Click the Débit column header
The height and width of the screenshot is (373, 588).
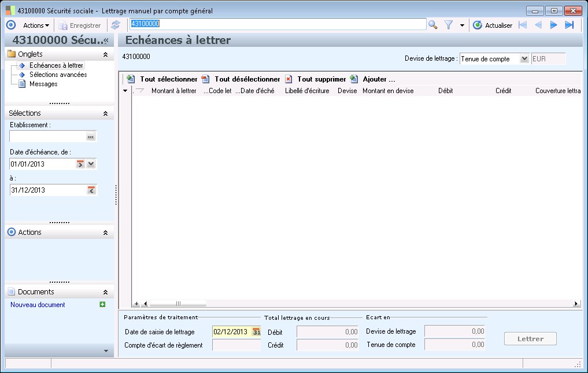446,91
